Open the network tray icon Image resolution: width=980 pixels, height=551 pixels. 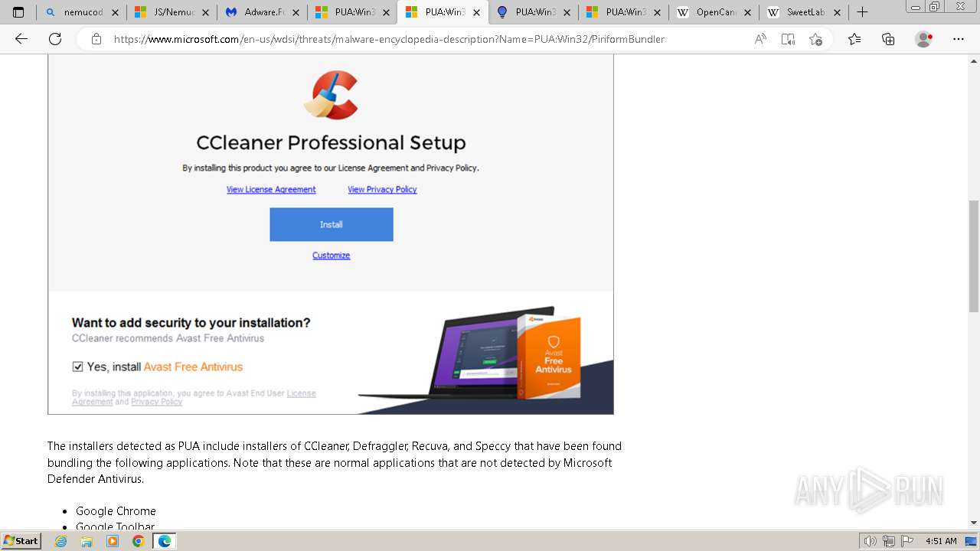pyautogui.click(x=889, y=541)
